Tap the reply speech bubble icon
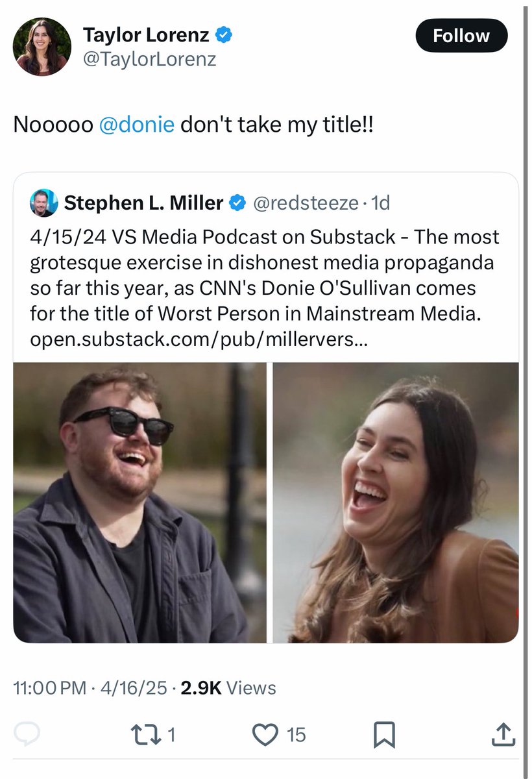This screenshot has width=532, height=779. pos(27,734)
